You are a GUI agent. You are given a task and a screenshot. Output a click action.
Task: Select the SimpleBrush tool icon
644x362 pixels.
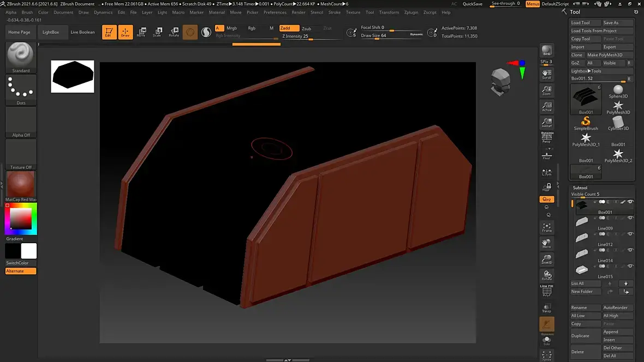tap(586, 122)
